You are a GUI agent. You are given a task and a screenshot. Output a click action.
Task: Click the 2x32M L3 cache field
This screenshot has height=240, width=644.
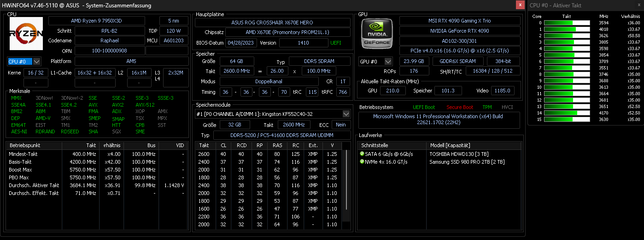[x=176, y=73]
